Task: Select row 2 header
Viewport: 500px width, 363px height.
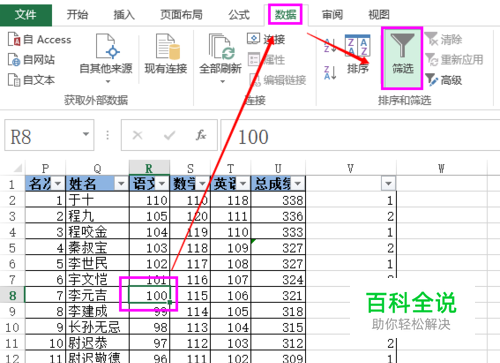Action: 12,200
